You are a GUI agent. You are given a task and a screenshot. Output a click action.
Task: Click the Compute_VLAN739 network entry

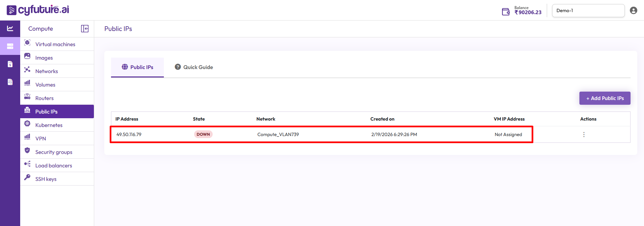point(278,134)
